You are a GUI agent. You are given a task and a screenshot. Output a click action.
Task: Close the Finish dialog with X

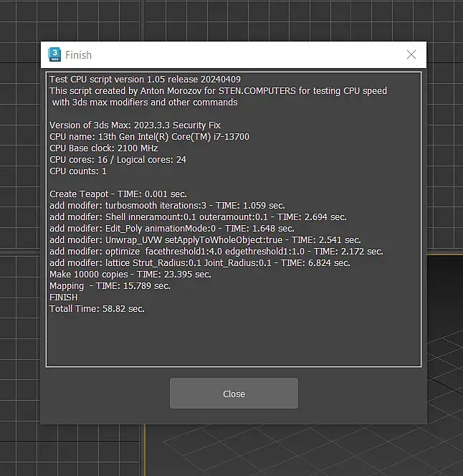coord(411,54)
